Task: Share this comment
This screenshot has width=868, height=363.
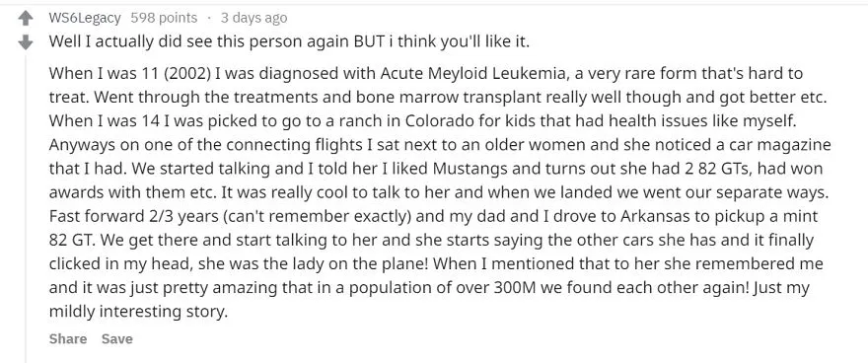Action: click(x=68, y=338)
